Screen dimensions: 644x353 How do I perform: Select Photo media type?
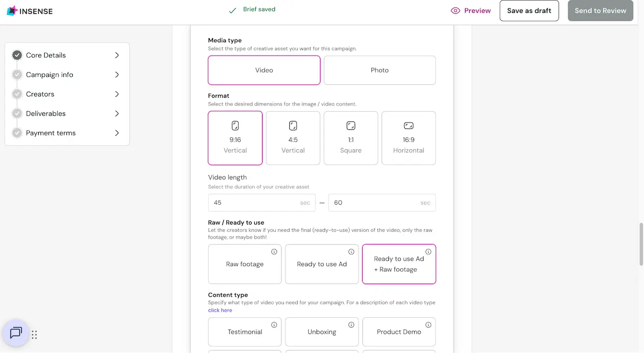point(380,70)
